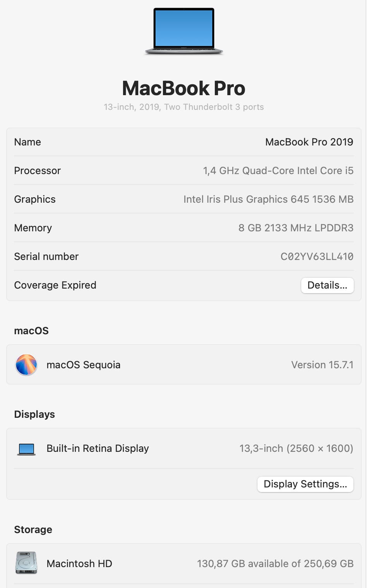Click the Macintosh HD drive icon
367x588 pixels.
26,563
